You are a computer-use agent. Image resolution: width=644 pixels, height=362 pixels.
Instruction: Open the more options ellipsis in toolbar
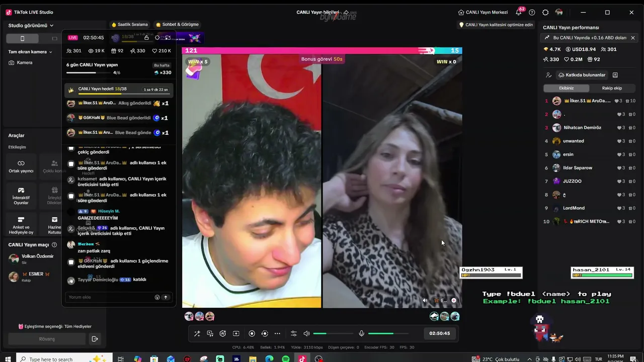[277, 333]
